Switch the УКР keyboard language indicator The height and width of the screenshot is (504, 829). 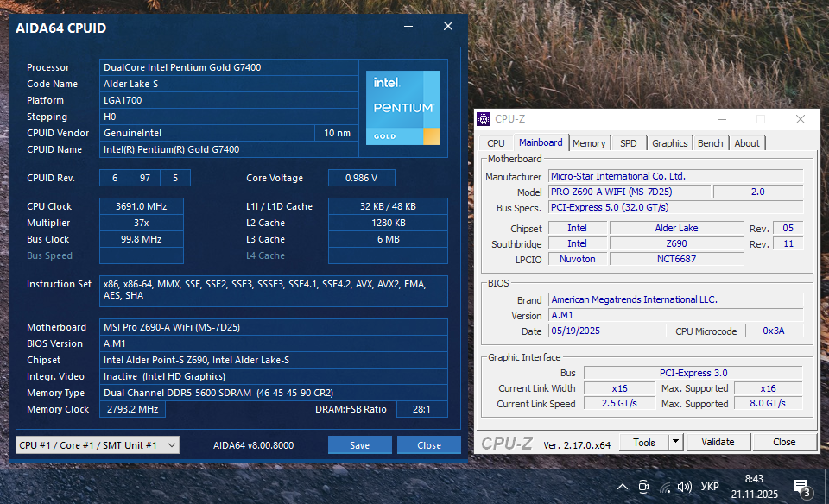[710, 487]
